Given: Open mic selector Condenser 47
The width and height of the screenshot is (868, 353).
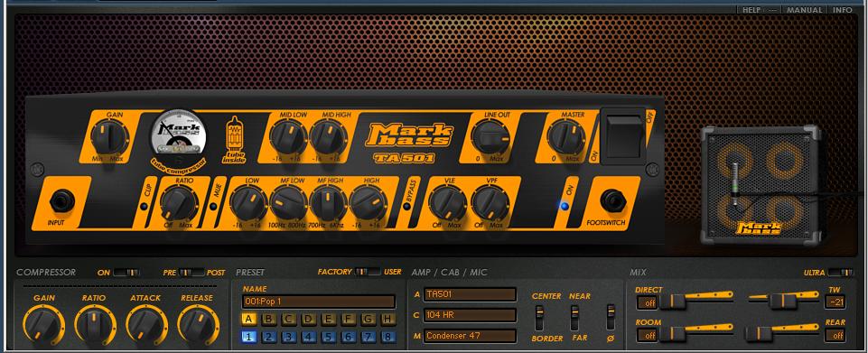Looking at the screenshot, I should [x=470, y=335].
